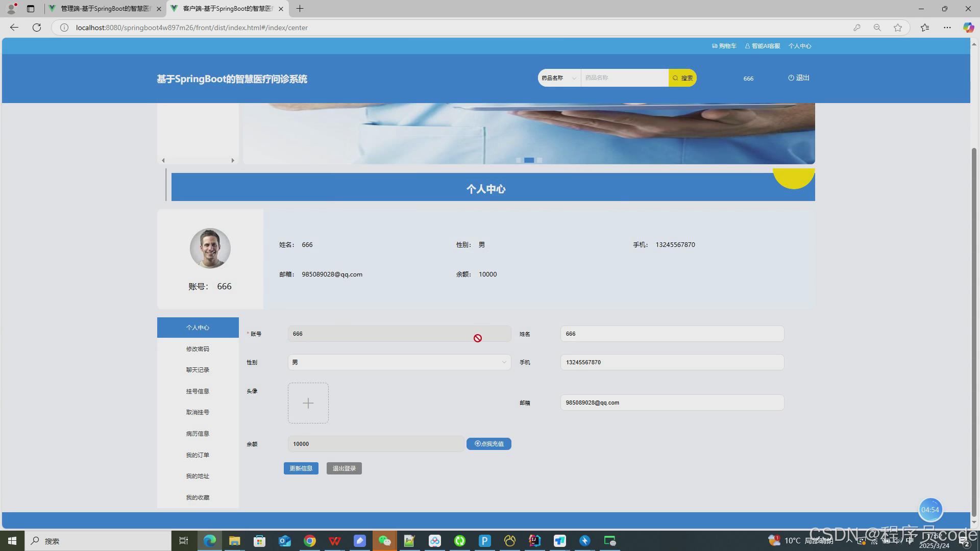Click the third carousel indicator dot
This screenshot has height=551, width=980.
540,160
